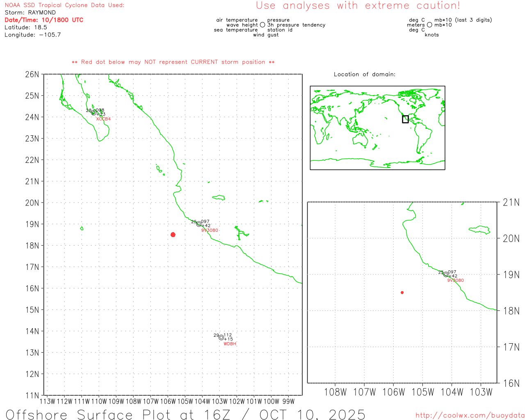
Task: Click the red dot warning notice text
Action: [x=173, y=62]
